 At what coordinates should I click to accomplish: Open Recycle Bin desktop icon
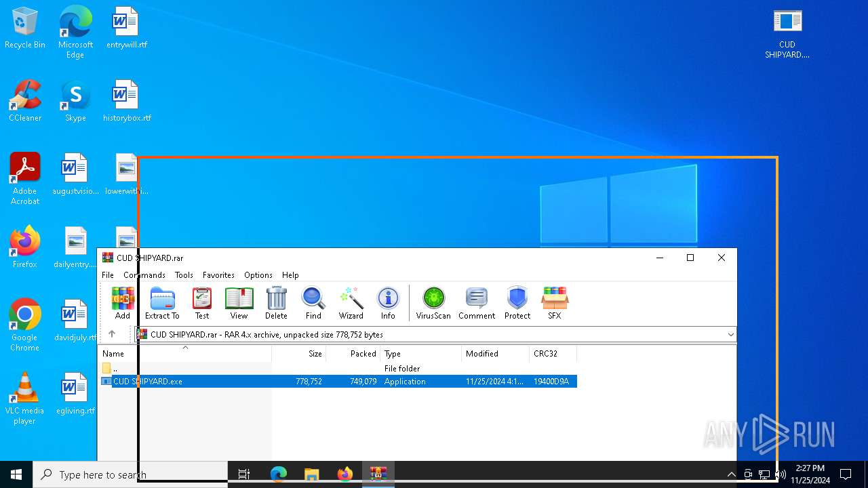pyautogui.click(x=25, y=28)
